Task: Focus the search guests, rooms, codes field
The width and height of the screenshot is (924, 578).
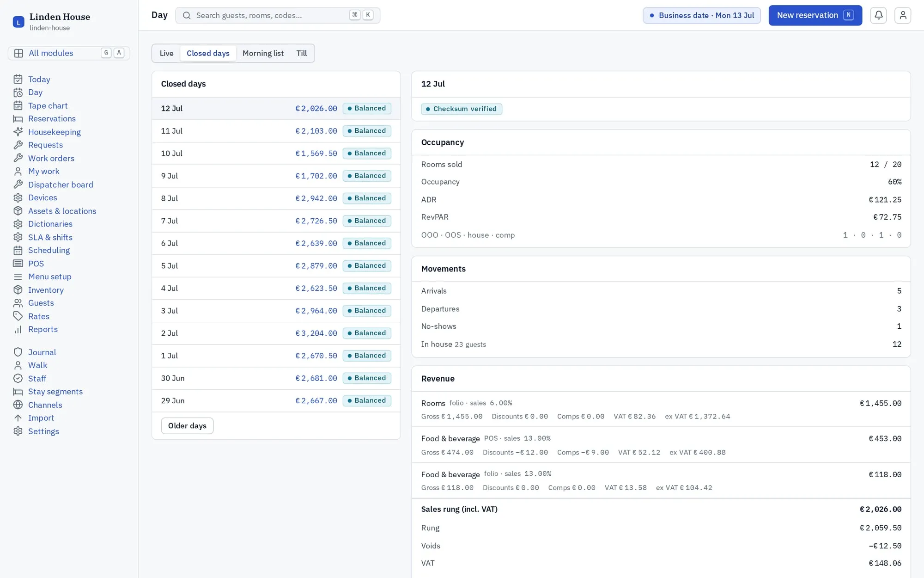Action: (278, 15)
